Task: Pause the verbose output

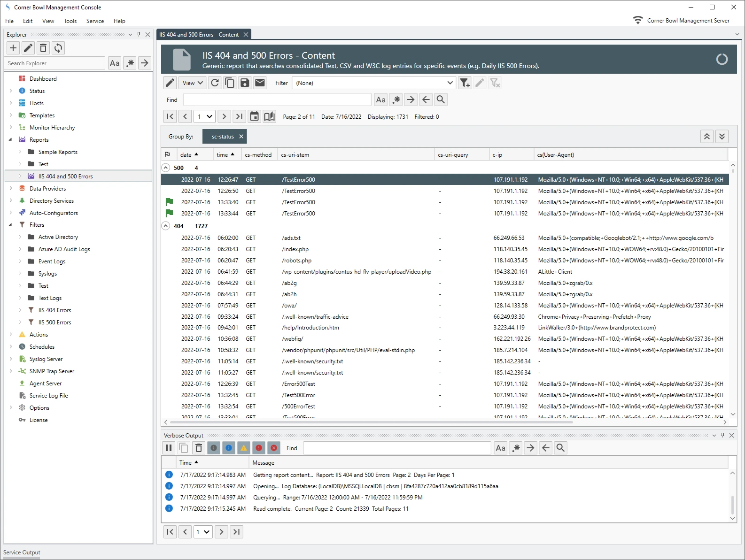Action: tap(169, 448)
